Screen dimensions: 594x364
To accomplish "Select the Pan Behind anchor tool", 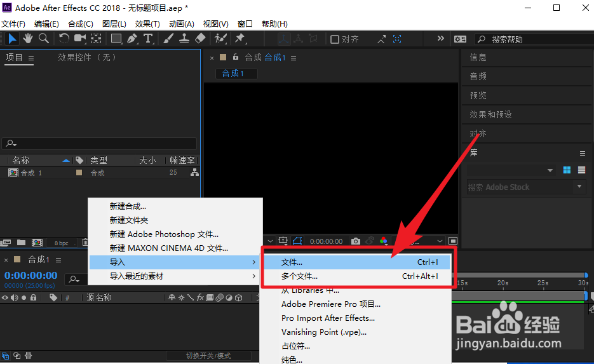I will click(96, 39).
